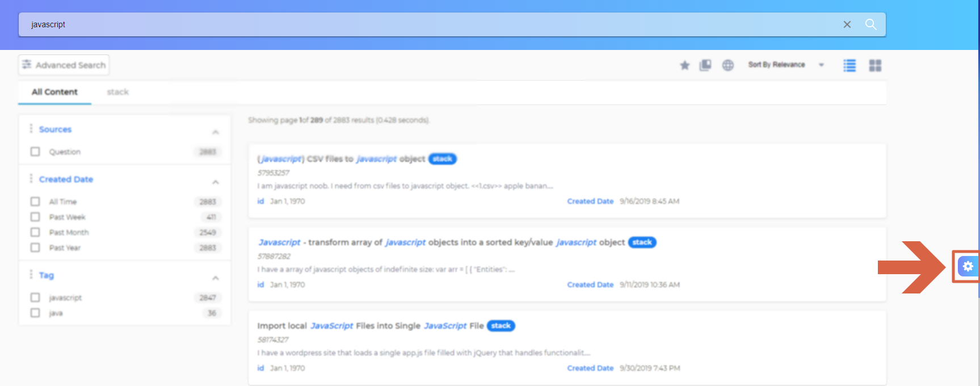Collapse the Sources facet section

(216, 132)
